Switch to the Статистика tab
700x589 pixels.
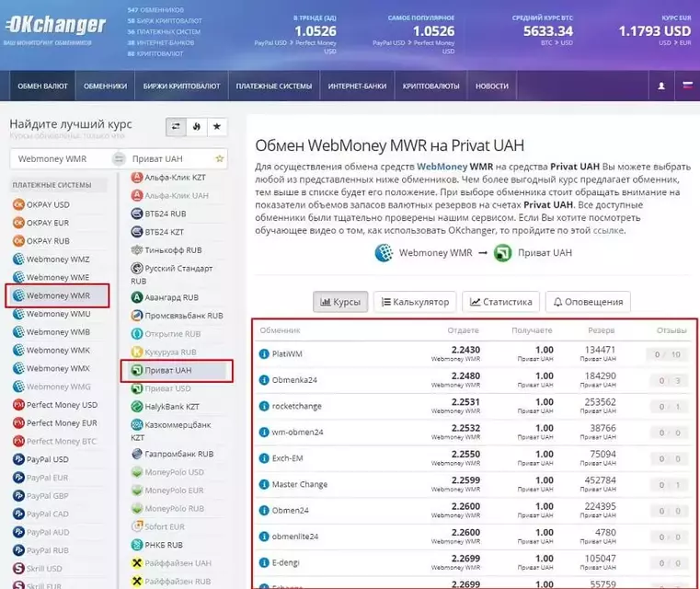point(501,302)
